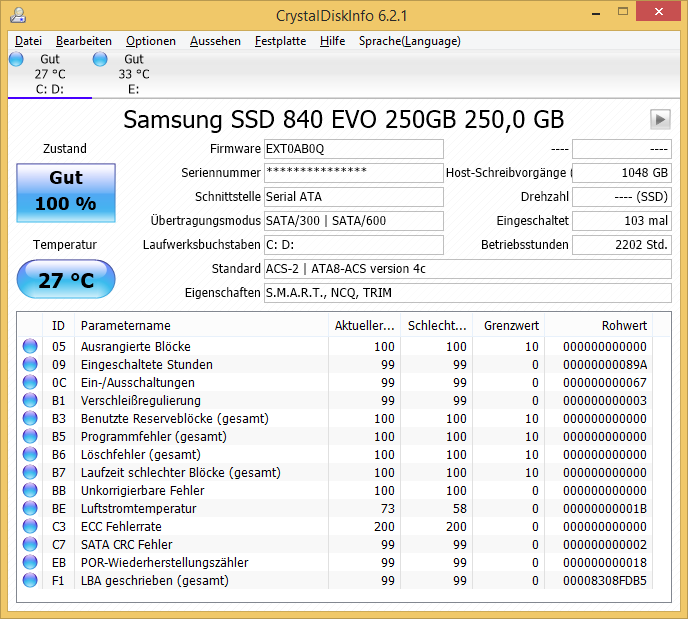Click the next disk arrow button
Screen dimensions: 688x619
coord(660,119)
